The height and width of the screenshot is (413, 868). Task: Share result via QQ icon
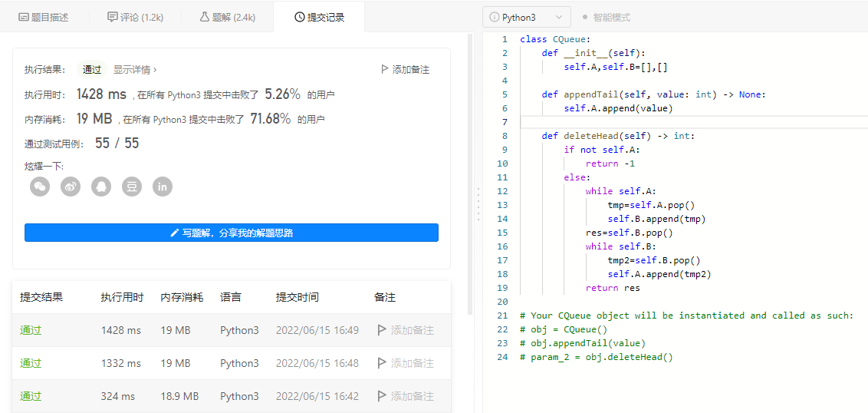coord(101,186)
